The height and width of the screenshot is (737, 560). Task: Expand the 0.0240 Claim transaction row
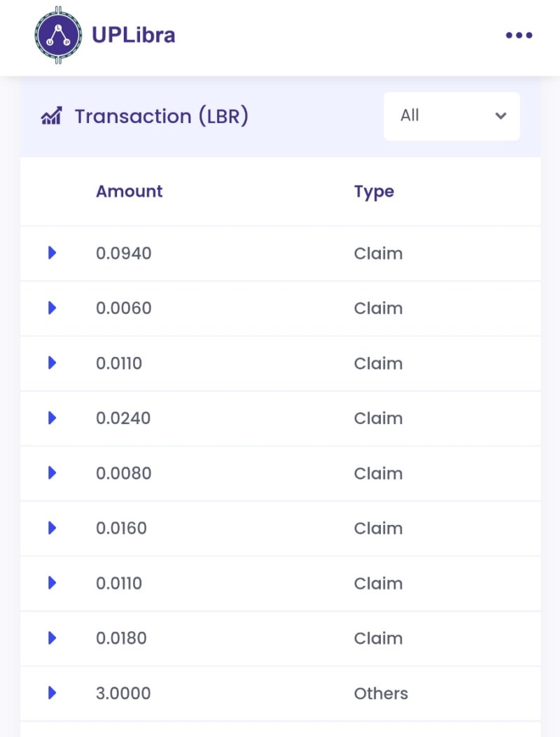pyautogui.click(x=52, y=418)
